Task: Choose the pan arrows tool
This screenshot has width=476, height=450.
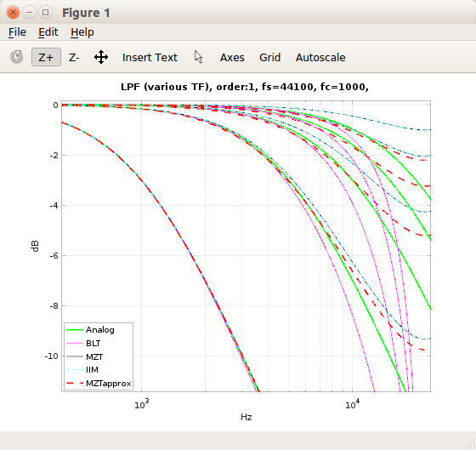Action: tap(101, 57)
